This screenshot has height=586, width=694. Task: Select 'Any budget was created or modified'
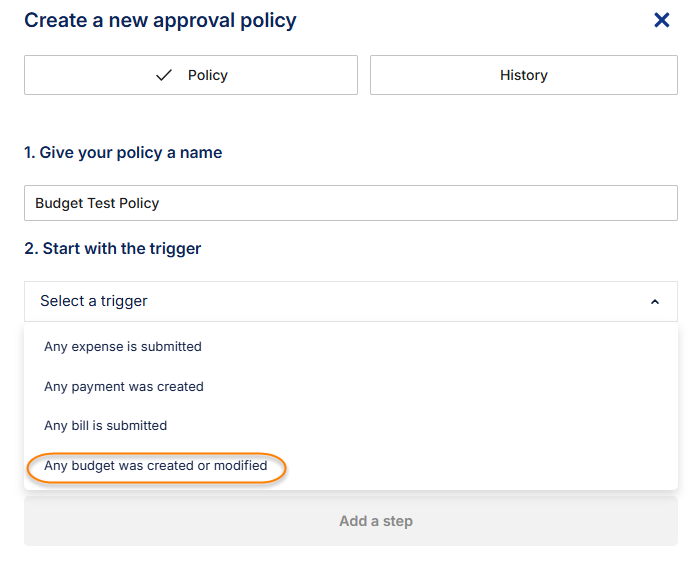(156, 466)
